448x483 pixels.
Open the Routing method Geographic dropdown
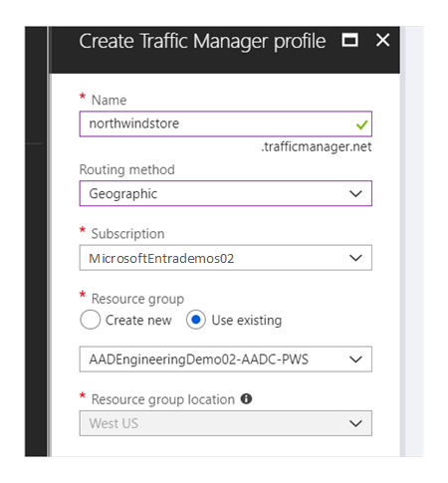[x=225, y=193]
